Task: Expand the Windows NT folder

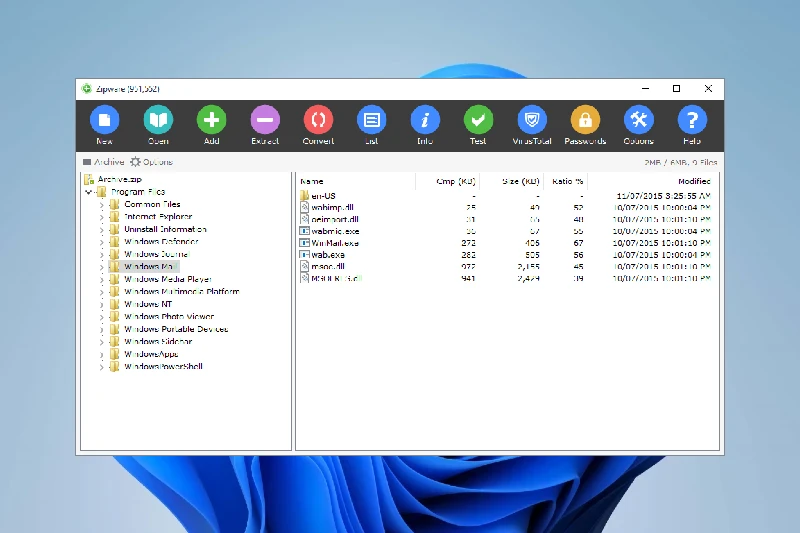Action: (101, 304)
